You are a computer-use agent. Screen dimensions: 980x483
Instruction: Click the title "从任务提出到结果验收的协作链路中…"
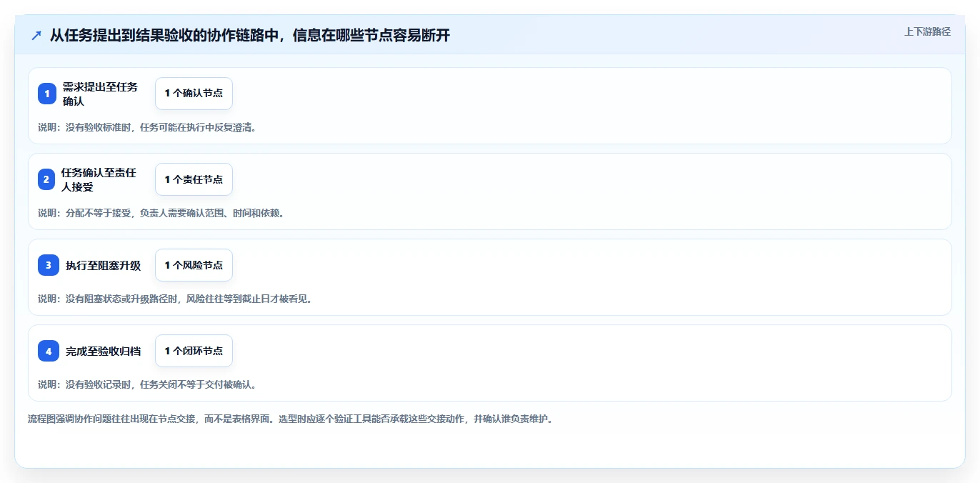point(250,36)
